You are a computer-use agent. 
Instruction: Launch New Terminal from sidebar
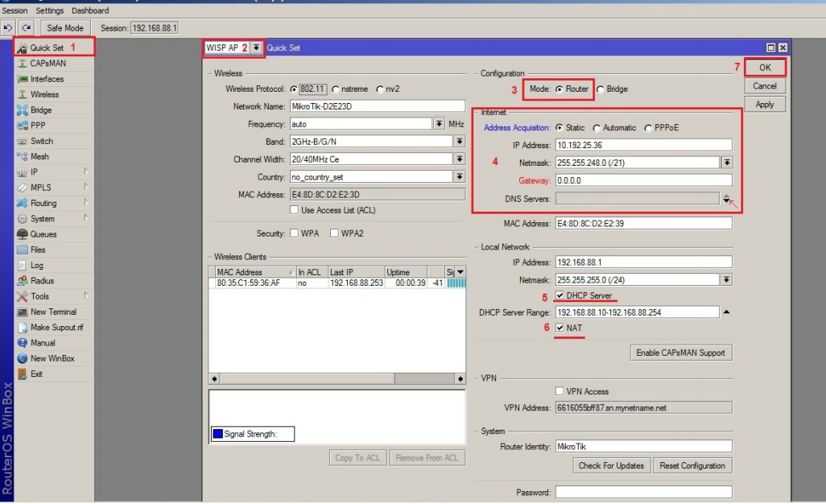[54, 312]
